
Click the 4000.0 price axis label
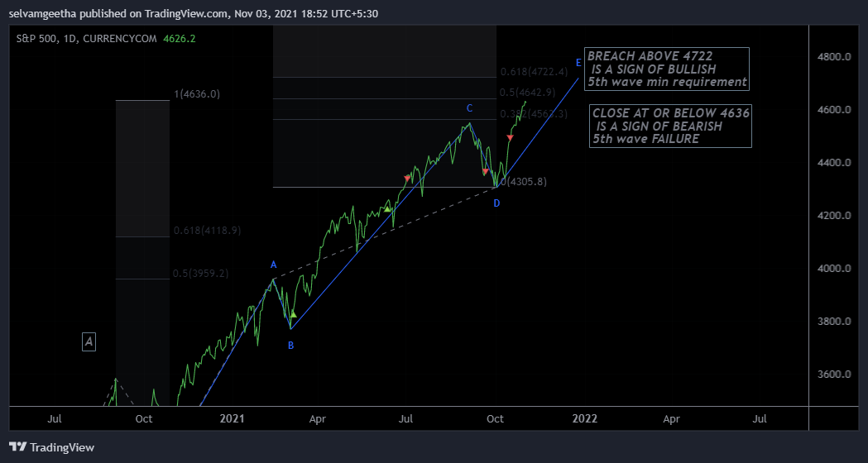point(833,268)
